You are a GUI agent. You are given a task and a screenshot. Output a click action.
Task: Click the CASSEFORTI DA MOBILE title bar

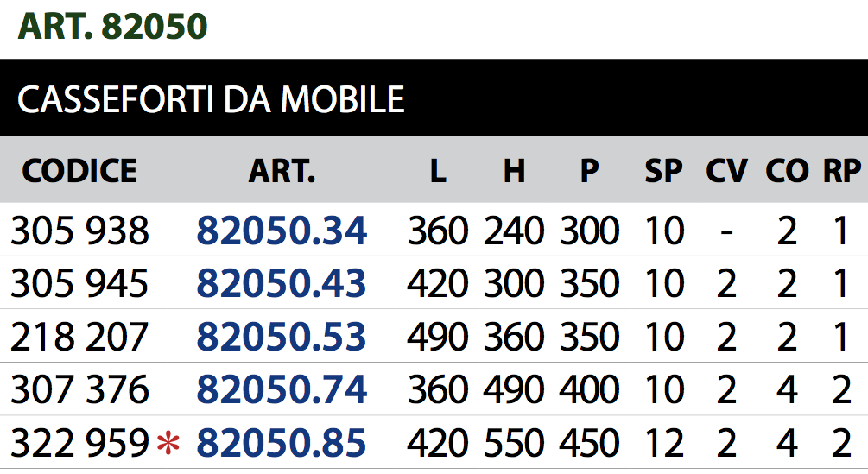tap(211, 100)
